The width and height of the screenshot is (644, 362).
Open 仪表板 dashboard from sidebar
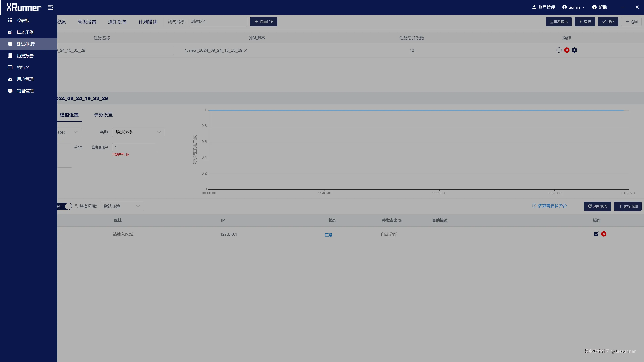pyautogui.click(x=23, y=20)
